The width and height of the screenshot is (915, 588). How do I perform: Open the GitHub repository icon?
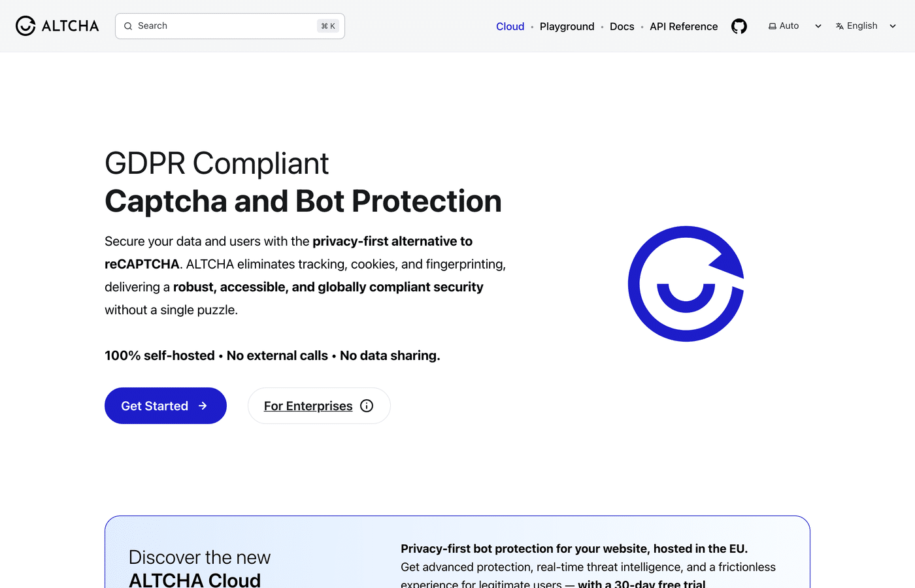pyautogui.click(x=739, y=26)
